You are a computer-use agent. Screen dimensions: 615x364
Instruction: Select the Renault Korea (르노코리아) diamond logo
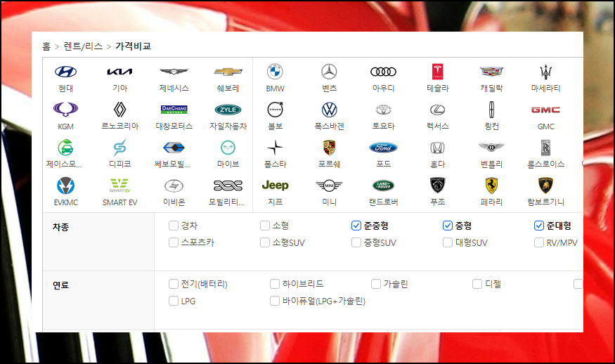(119, 110)
